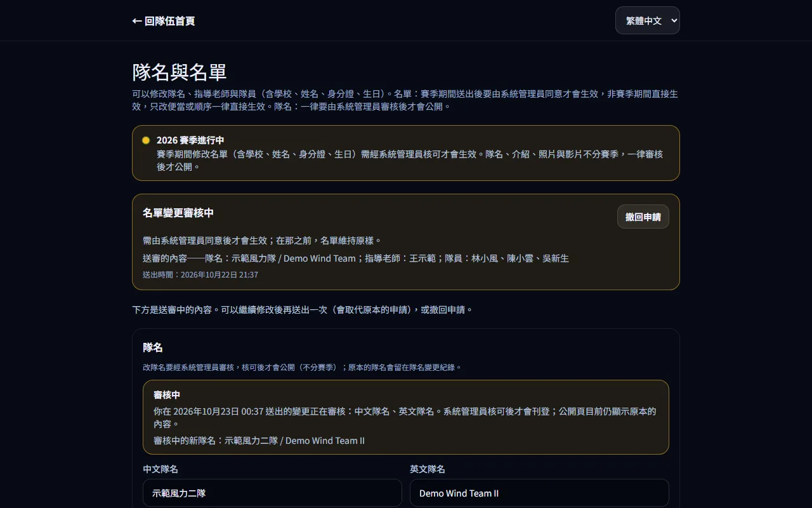Click the 撤回申請 button

pos(643,217)
